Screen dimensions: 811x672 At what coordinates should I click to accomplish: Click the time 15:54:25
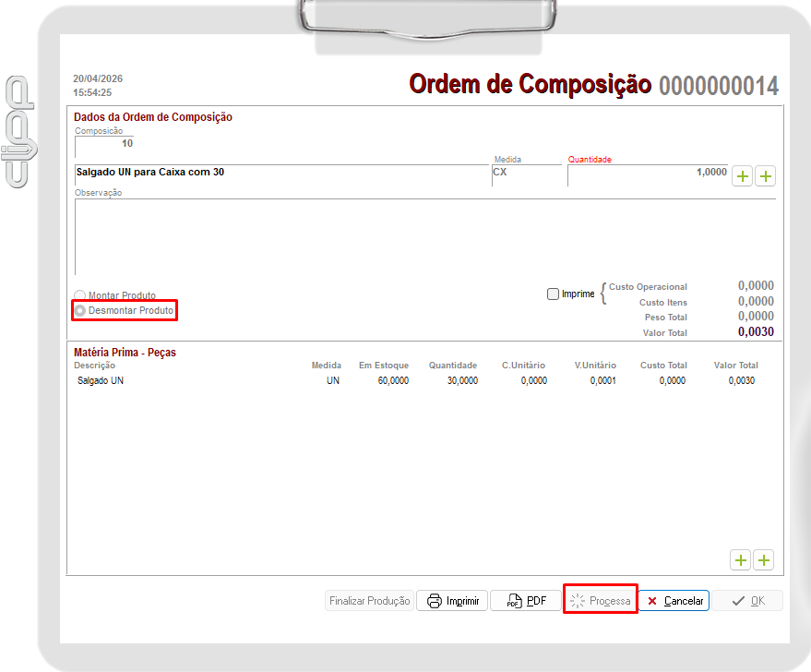(92, 92)
